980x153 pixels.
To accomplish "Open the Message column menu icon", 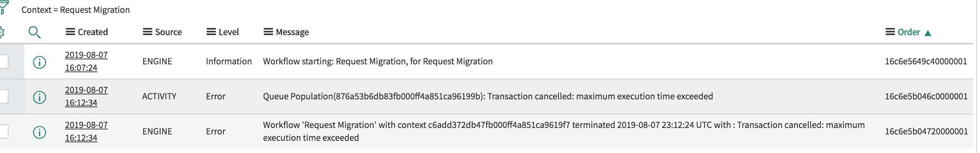I will pos(268,32).
